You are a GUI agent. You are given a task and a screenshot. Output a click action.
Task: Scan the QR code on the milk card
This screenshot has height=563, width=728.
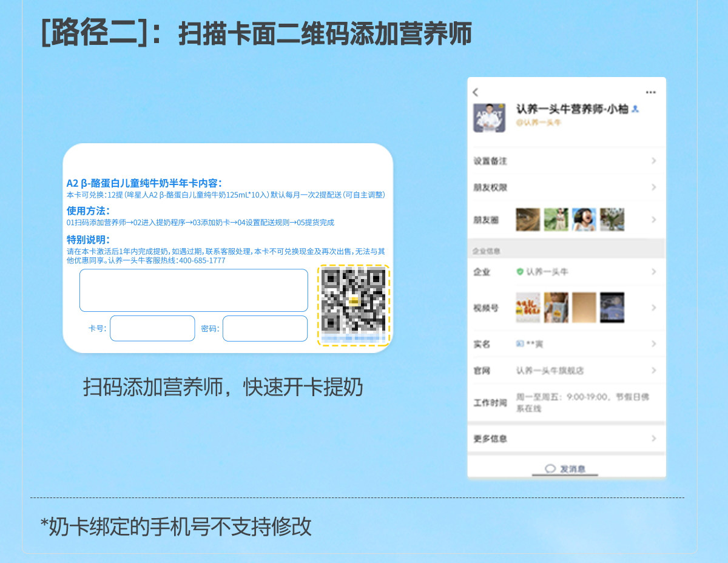[x=354, y=301]
